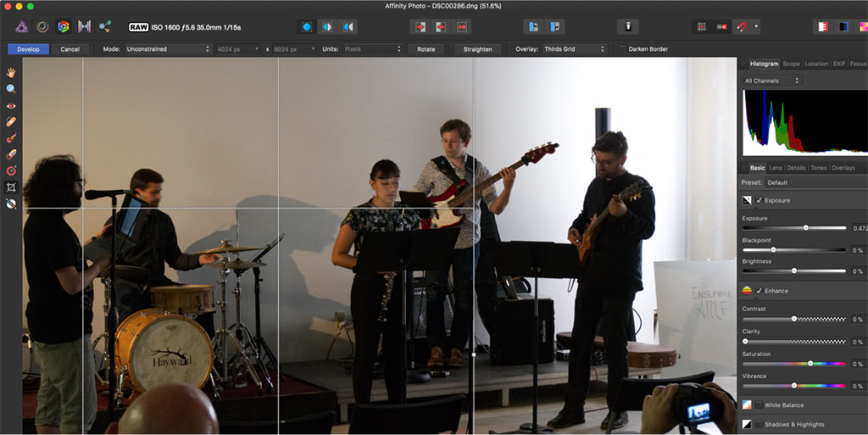The width and height of the screenshot is (868, 435).
Task: Click the sync before icon with right arrow
Action: 420,26
